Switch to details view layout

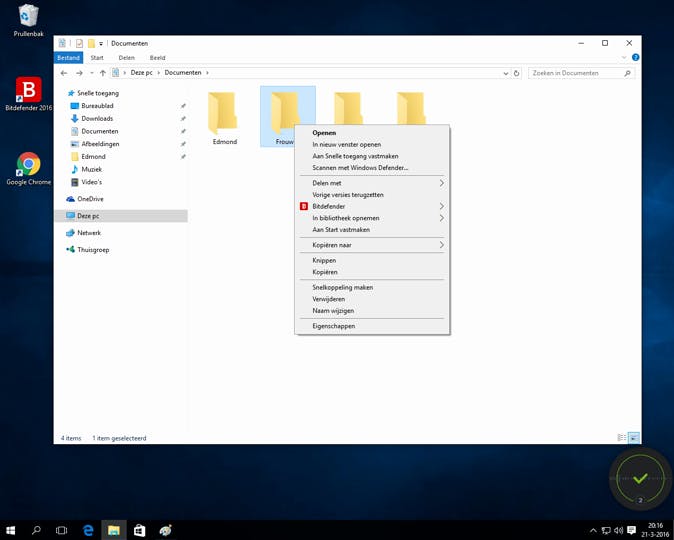(x=621, y=438)
